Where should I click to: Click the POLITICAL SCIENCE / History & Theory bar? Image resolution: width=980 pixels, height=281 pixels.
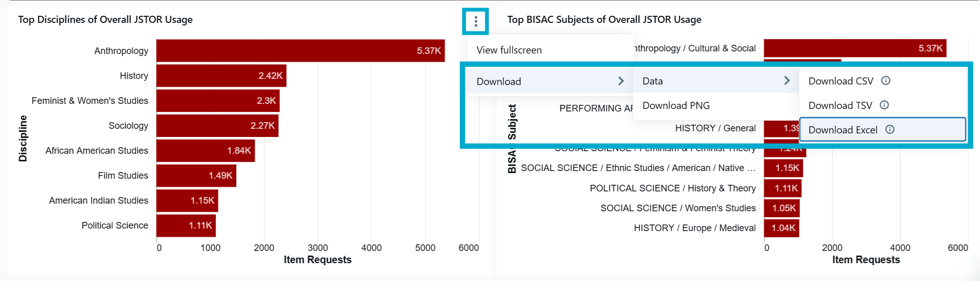coord(782,188)
